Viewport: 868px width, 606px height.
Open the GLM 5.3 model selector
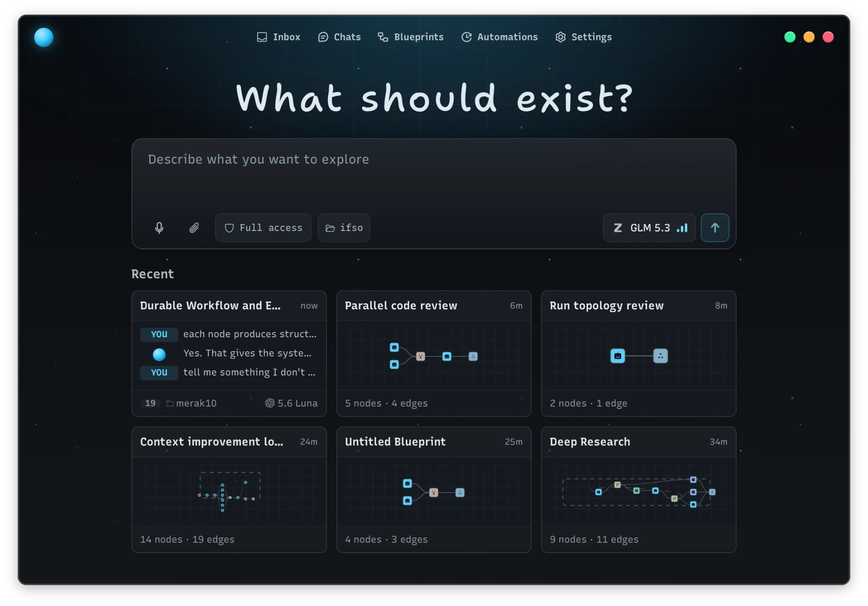[649, 228]
